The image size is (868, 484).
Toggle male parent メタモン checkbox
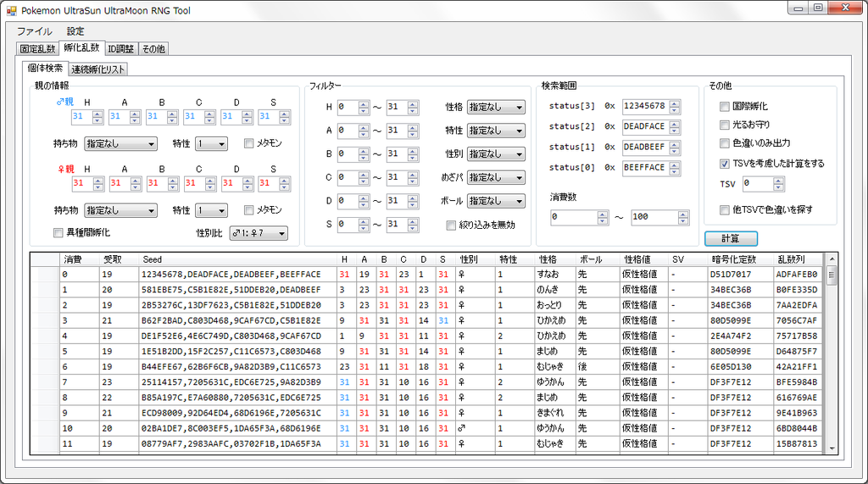249,143
